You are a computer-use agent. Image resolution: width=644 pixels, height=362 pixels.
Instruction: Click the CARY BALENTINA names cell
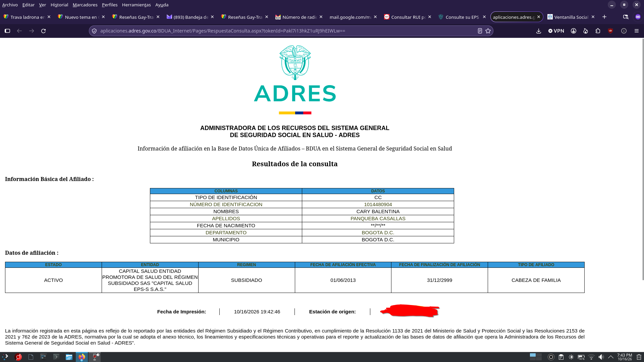[378, 212]
